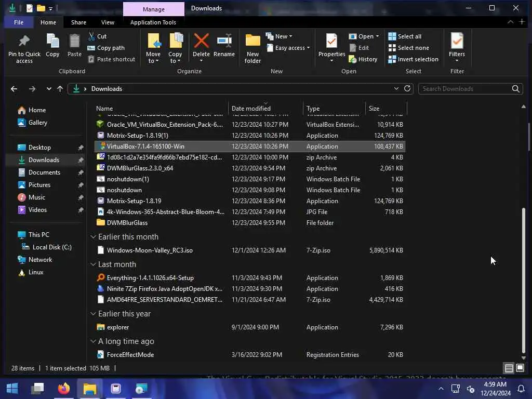
Task: Select Everything-1.4.1.1026.x64-Setup file
Action: coord(250,278)
